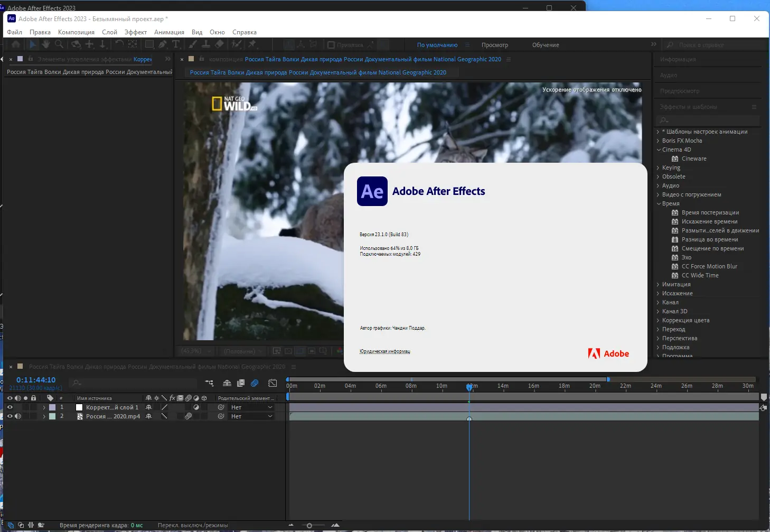Click the timeline zoom slider at bottom
Viewport: 770px width, 532px height.
click(x=309, y=525)
